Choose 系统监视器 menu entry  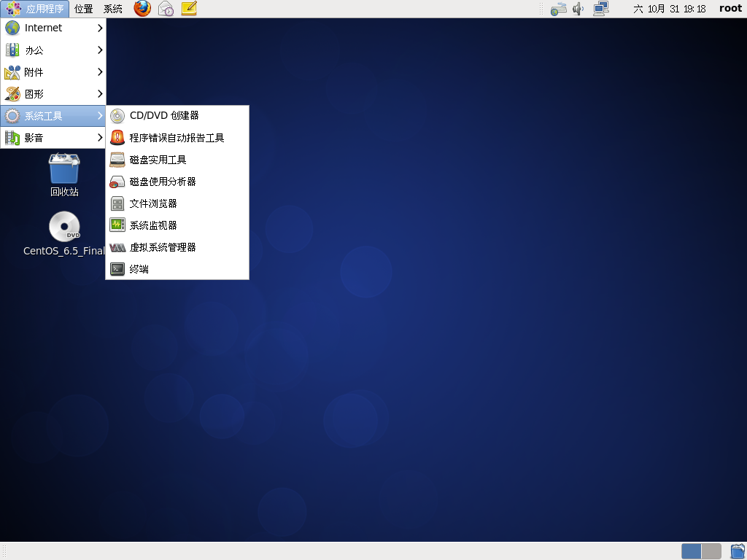point(177,225)
